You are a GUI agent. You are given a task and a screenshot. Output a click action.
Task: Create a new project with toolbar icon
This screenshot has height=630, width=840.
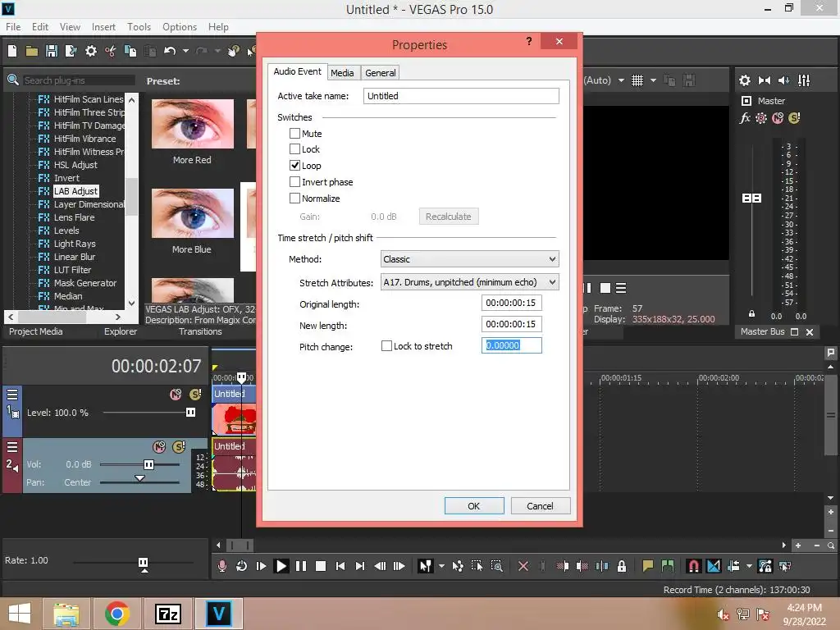[x=12, y=51]
